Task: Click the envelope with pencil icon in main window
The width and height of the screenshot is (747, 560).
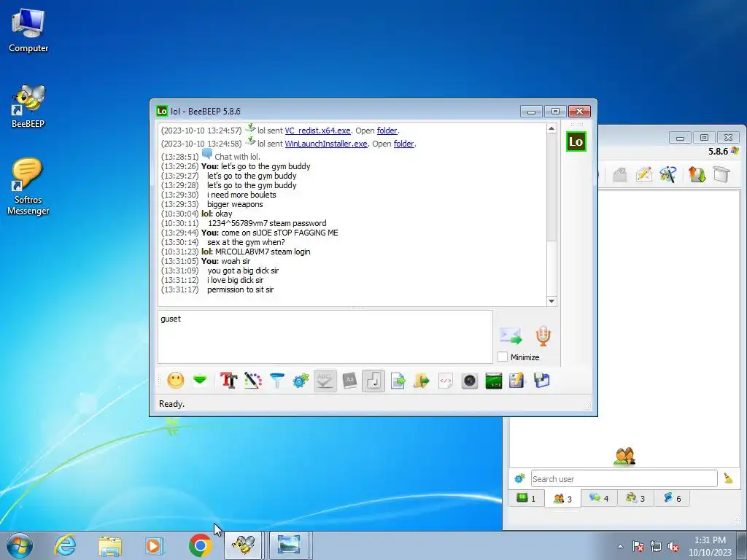Action: [643, 174]
